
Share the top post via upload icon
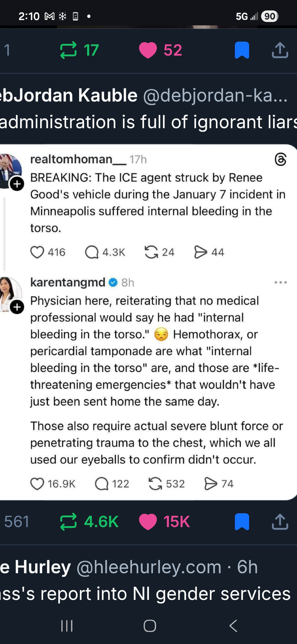(x=280, y=50)
